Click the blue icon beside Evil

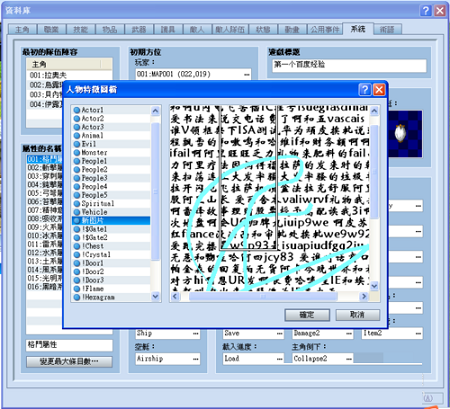(77, 144)
